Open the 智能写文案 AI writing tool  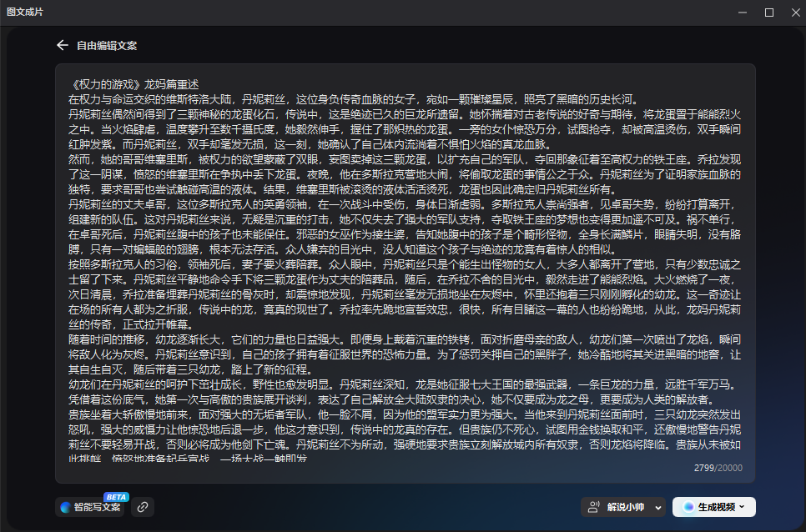click(89, 507)
